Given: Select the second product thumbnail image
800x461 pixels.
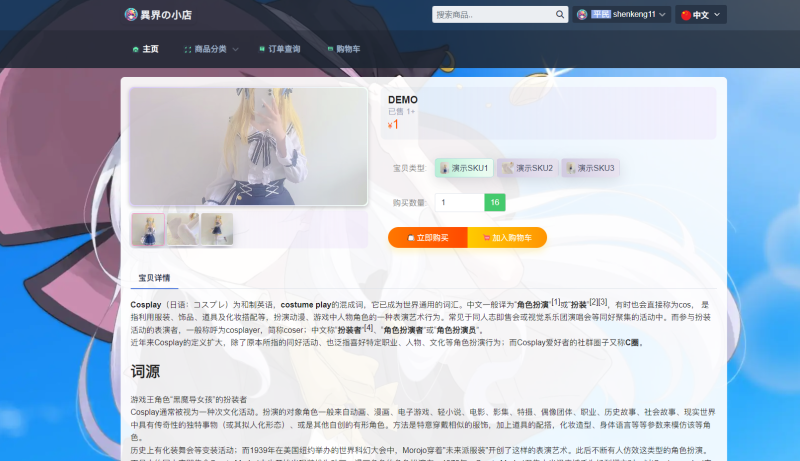Looking at the screenshot, I should [x=183, y=229].
